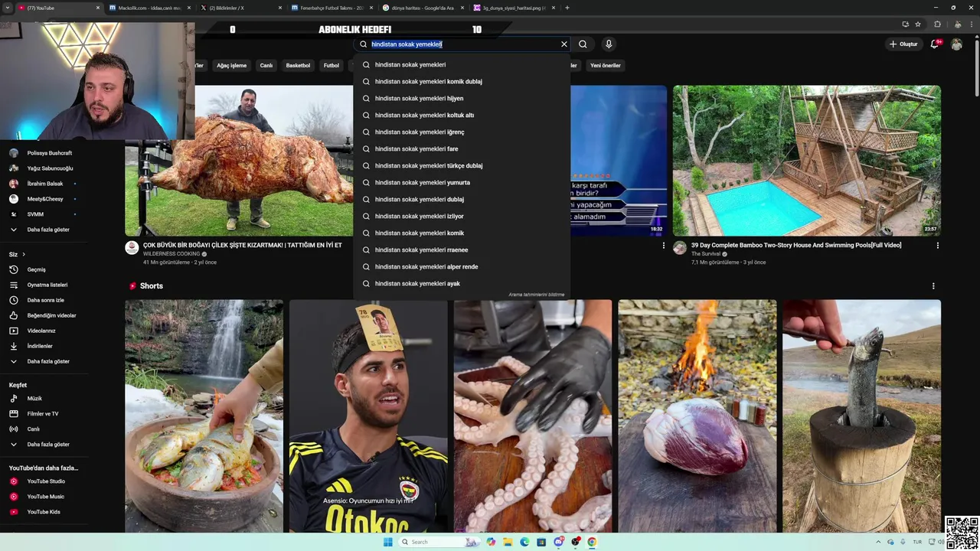Expand the Keşfet section's Daha fazla göster
This screenshot has width=980, height=551.
click(x=48, y=445)
